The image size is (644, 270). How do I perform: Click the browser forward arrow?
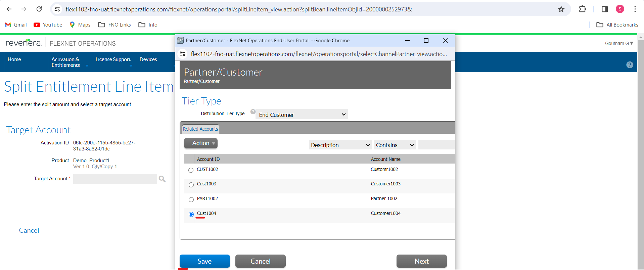(24, 9)
